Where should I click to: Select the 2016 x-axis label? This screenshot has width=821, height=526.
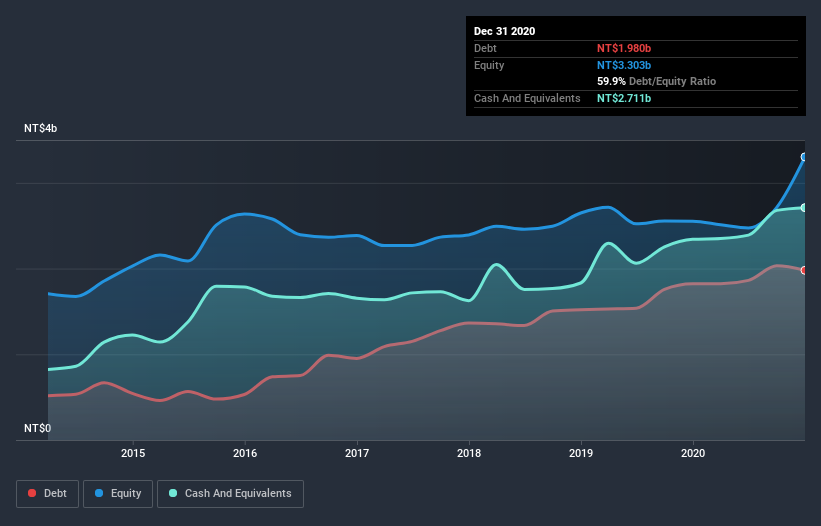[245, 453]
